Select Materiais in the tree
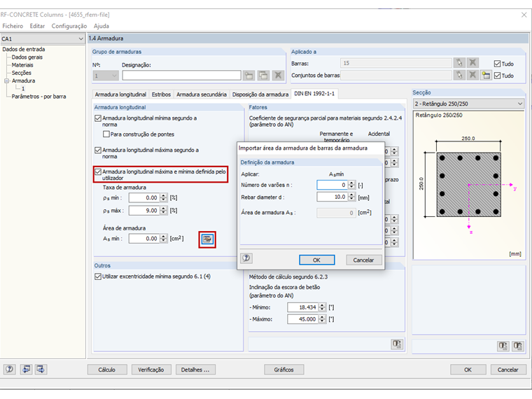Screen dimensions: 532x399 (22, 65)
